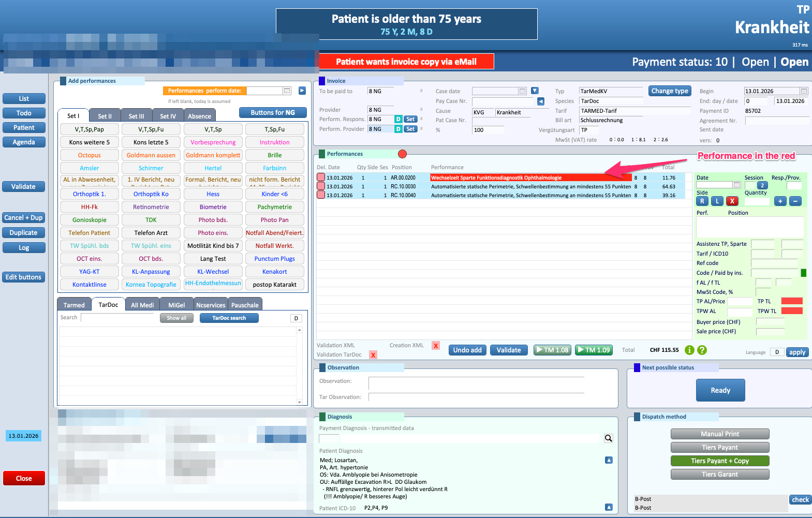This screenshot has width=812, height=518.
Task: Click the blue arrow beside Pay Case Nr.
Action: [x=540, y=101]
